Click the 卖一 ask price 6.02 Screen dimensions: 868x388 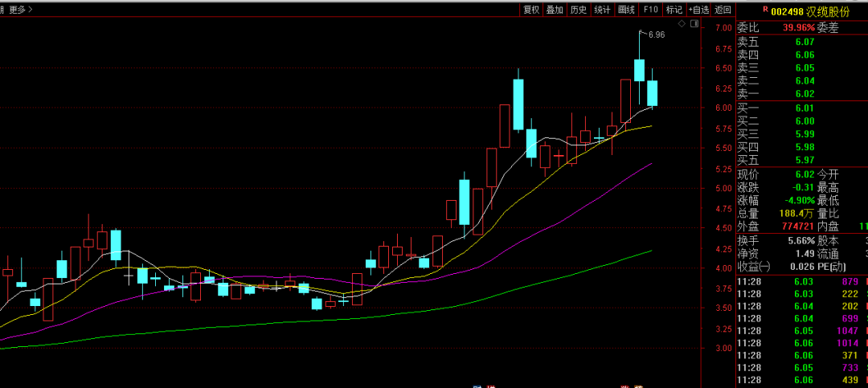[805, 93]
